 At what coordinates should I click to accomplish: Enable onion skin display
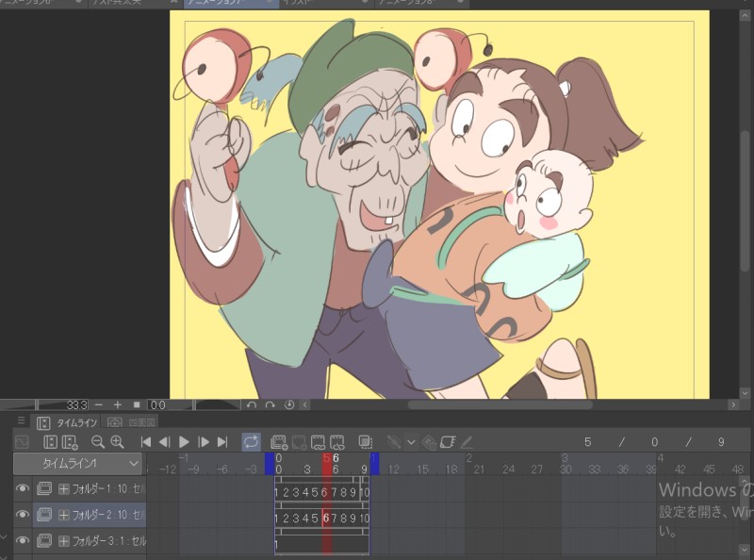[x=366, y=442]
